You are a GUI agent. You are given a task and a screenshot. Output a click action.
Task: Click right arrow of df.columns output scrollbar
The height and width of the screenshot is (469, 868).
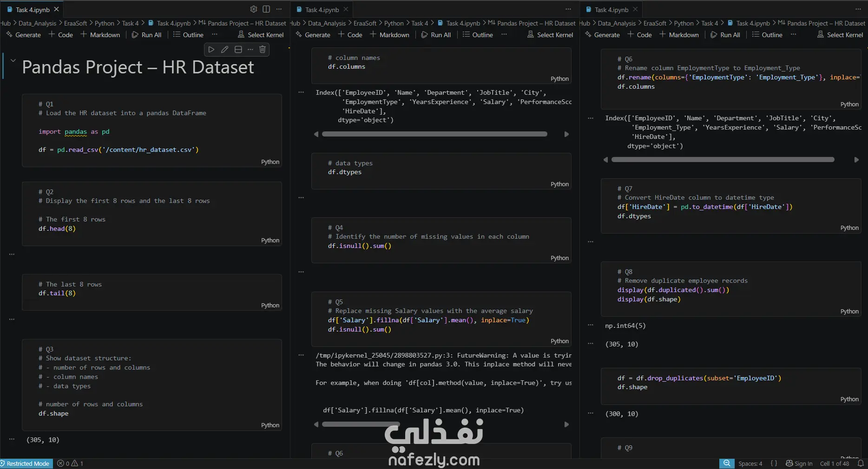(x=566, y=134)
